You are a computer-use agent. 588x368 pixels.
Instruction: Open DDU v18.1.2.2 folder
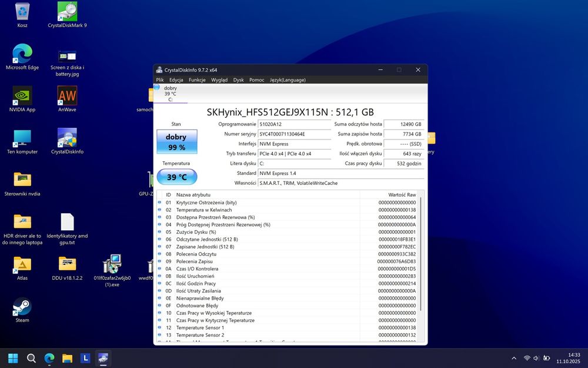67,267
